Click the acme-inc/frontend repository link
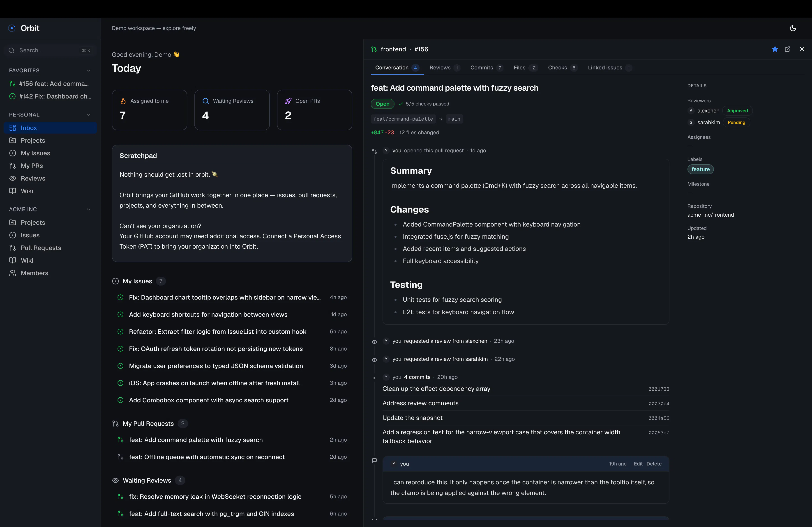 pos(711,215)
